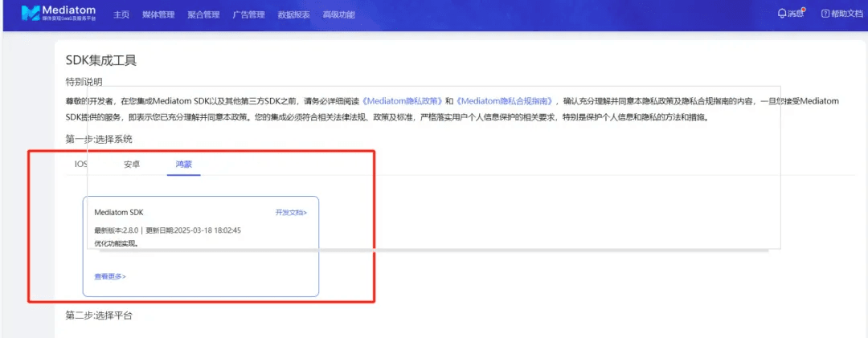Click the red notification badge on 消息

pyautogui.click(x=803, y=10)
